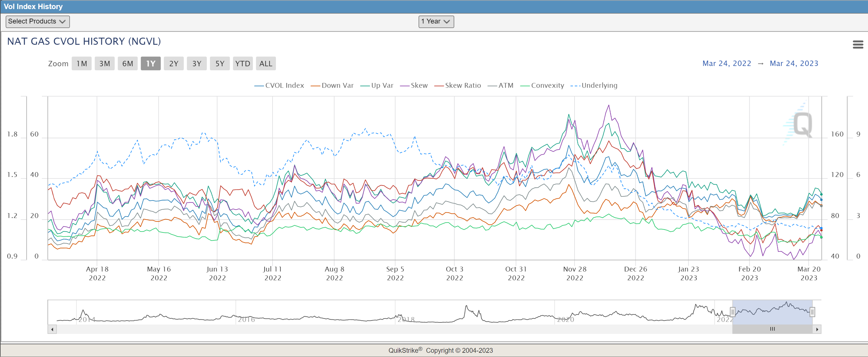Zoom chart to 6M range

tap(127, 64)
